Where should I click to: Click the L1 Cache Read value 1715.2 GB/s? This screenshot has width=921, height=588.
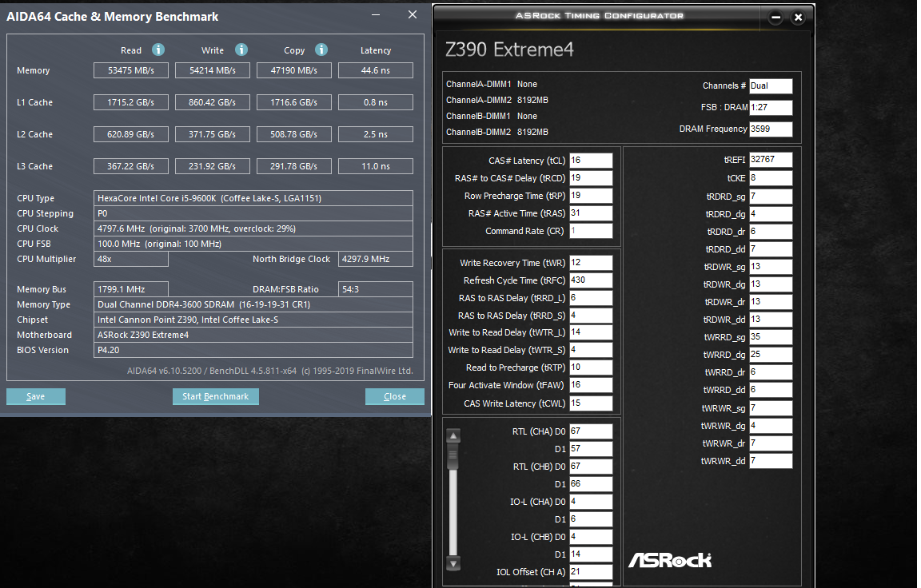click(131, 103)
